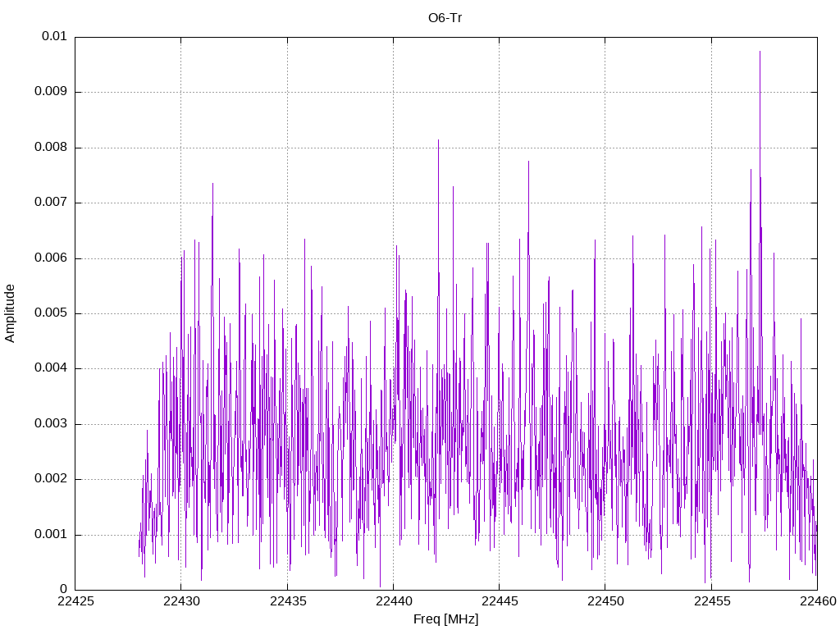Image resolution: width=840 pixels, height=630 pixels.
Task: Click the 0.01 y-axis tick label
Action: 54,36
